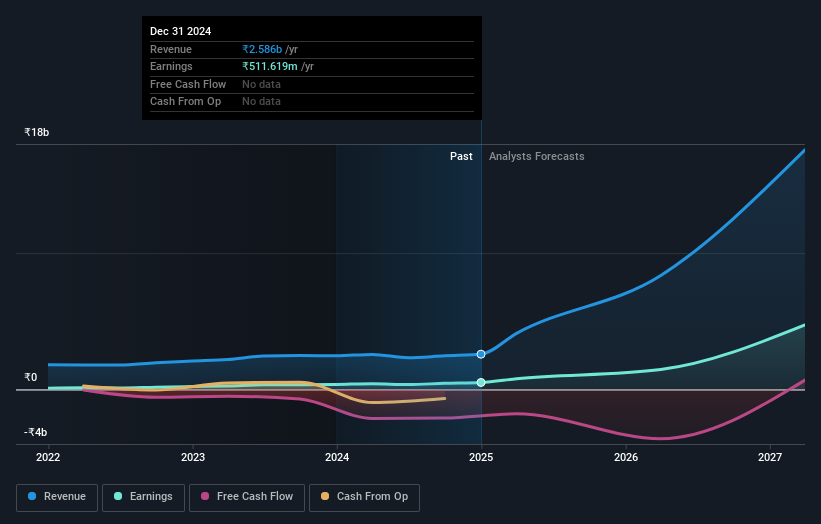Click the 2027 x-axis label
Image resolution: width=821 pixels, height=524 pixels.
[x=770, y=458]
